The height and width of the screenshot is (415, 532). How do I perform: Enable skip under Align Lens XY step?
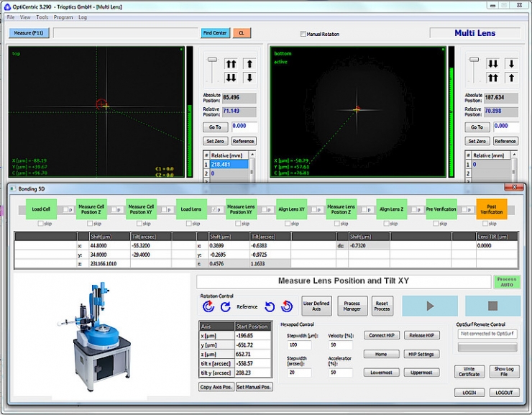pos(288,223)
